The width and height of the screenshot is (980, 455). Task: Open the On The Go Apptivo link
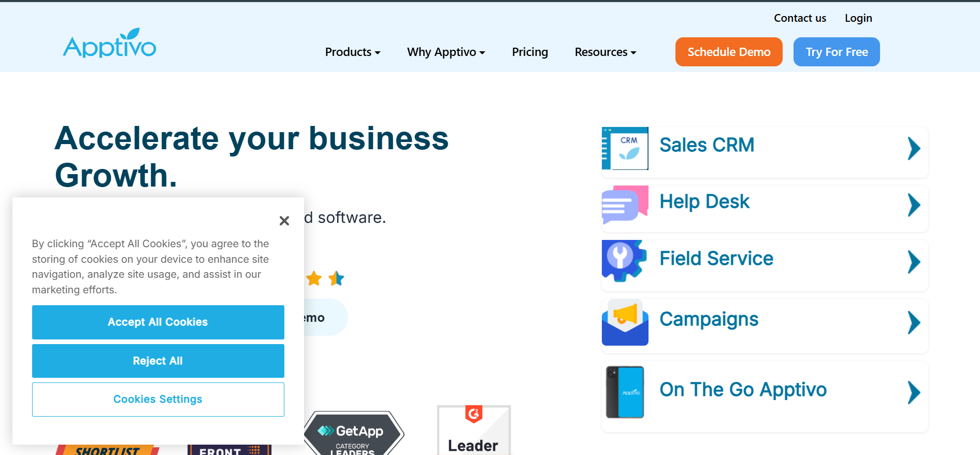pyautogui.click(x=743, y=390)
